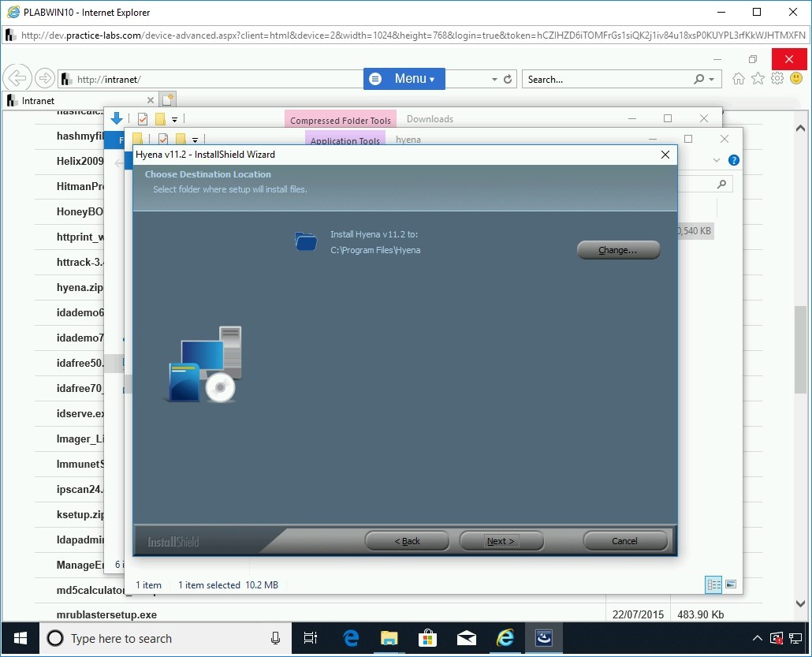Click the Explorer help question mark icon
Image resolution: width=812 pixels, height=657 pixels.
[x=734, y=160]
